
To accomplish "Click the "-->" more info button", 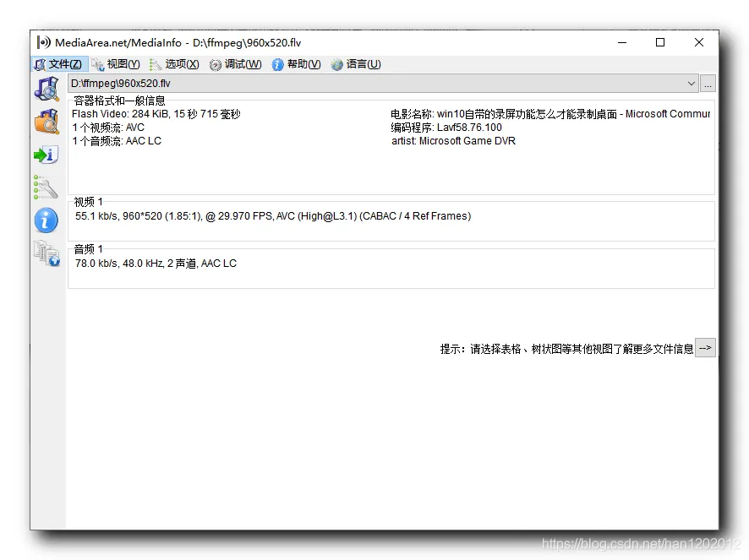I will click(705, 347).
